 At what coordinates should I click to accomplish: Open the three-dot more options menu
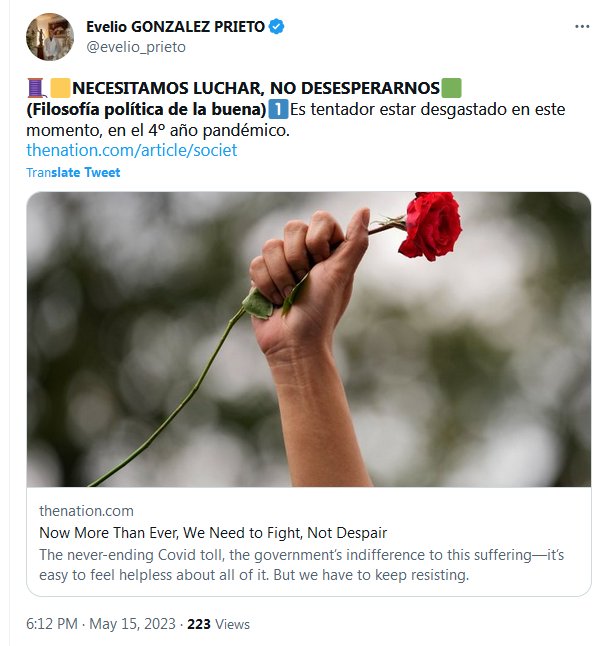pyautogui.click(x=581, y=27)
